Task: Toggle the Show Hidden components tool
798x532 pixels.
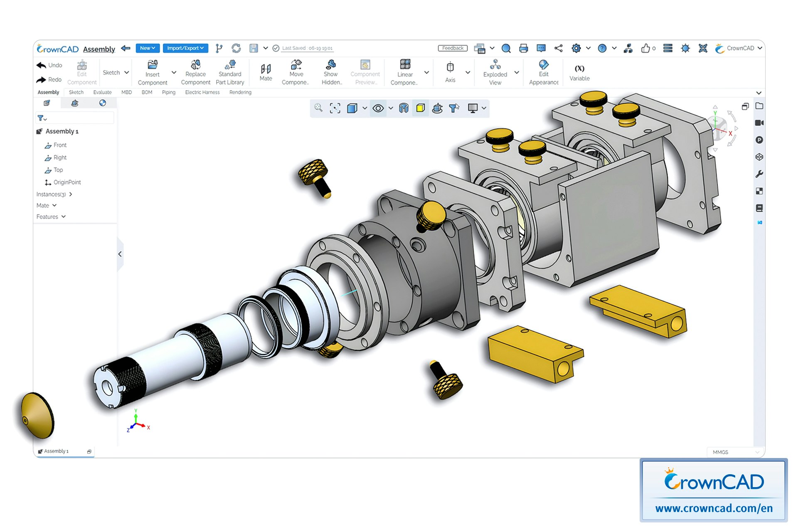Action: click(x=330, y=72)
